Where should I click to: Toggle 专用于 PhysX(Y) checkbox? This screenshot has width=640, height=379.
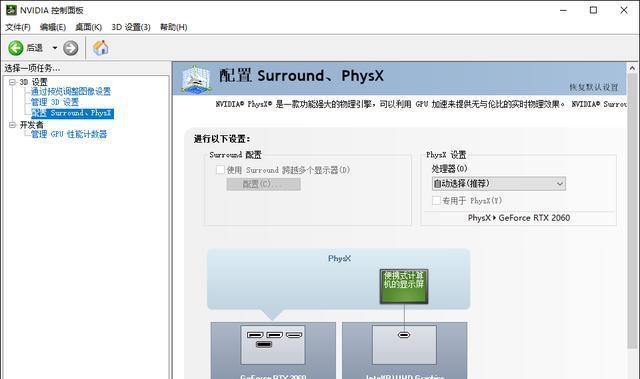tap(436, 200)
